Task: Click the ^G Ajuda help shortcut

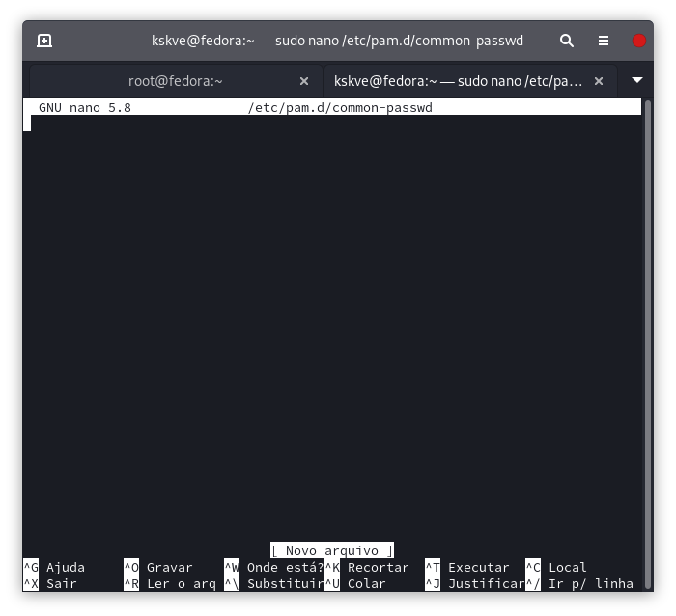Action: pyautogui.click(x=54, y=567)
